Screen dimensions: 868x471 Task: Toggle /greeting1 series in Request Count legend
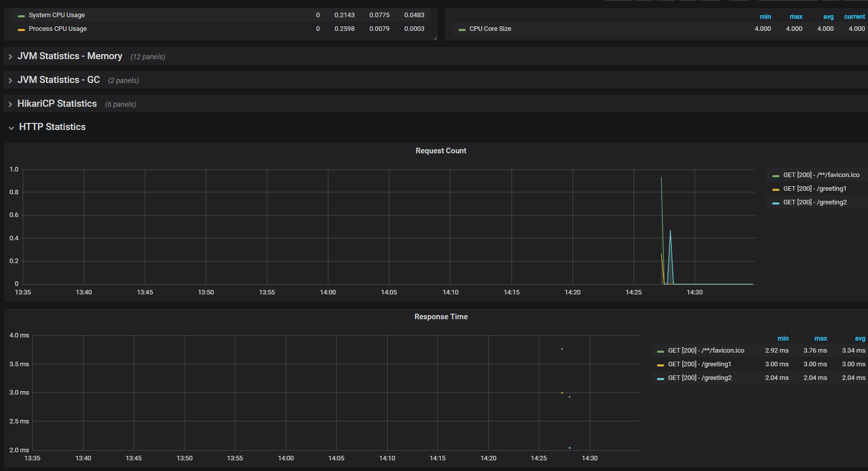coord(815,189)
